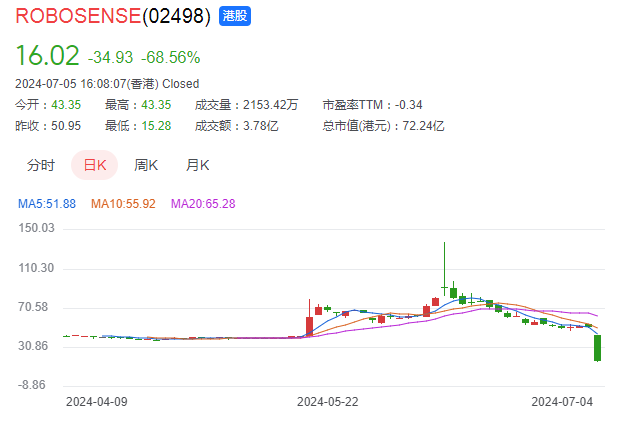Click the 最低 value 15.28
The height and width of the screenshot is (426, 621).
tap(156, 126)
